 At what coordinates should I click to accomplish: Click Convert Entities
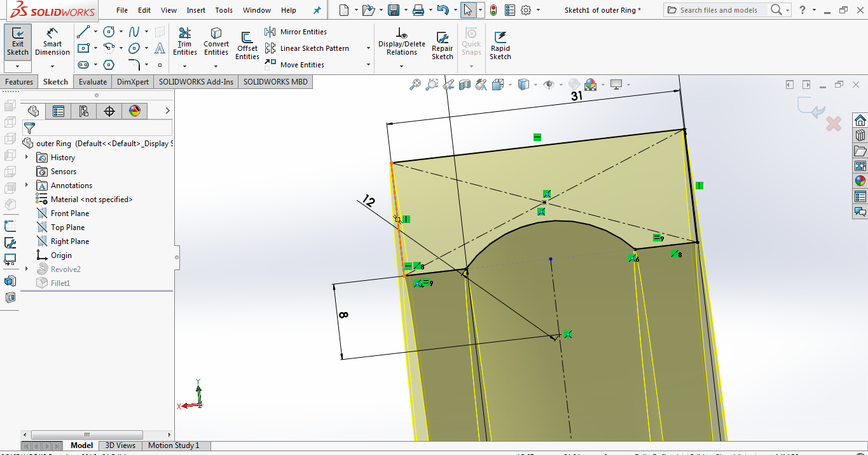click(216, 41)
